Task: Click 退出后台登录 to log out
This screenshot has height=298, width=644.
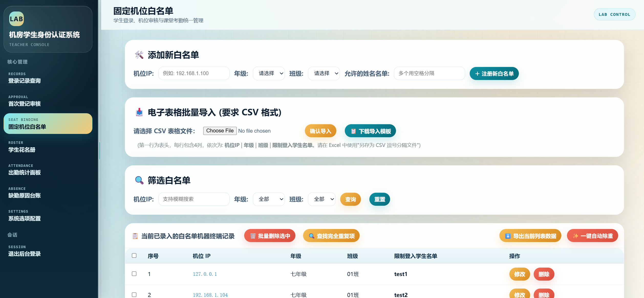Action: 48,251
